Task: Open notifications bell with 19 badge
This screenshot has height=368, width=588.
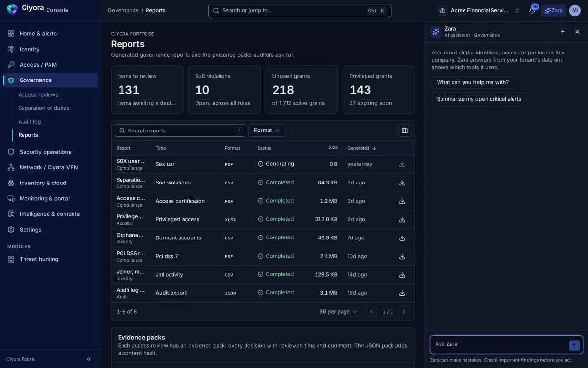Action: tap(532, 10)
